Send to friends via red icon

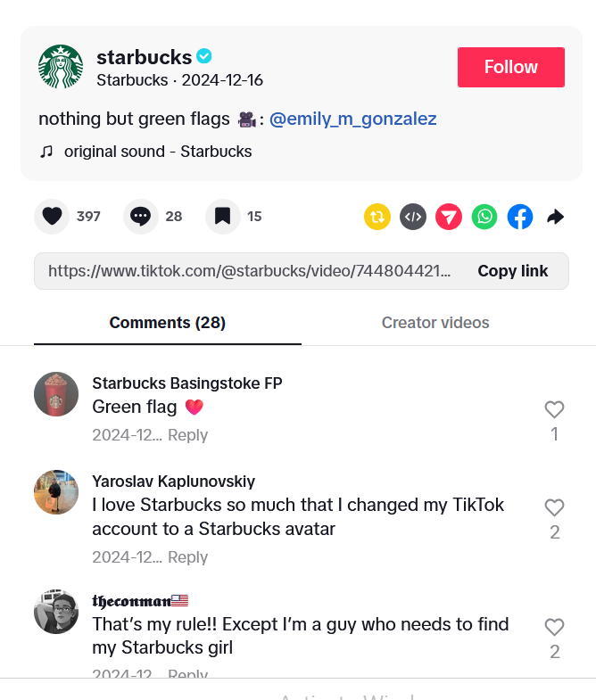point(449,217)
